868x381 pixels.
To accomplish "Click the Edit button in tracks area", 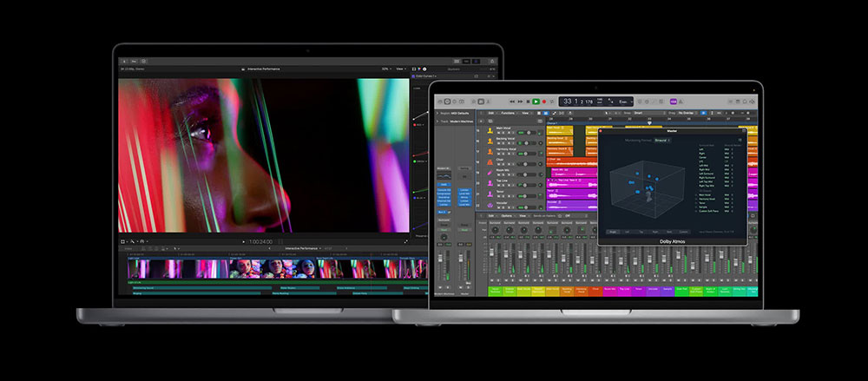I will click(490, 113).
